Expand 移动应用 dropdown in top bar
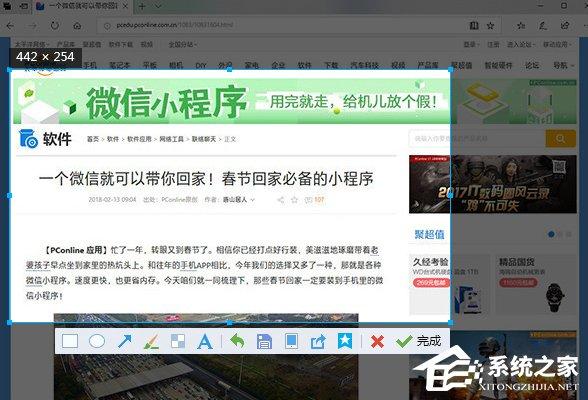The image size is (588, 400). [x=557, y=44]
